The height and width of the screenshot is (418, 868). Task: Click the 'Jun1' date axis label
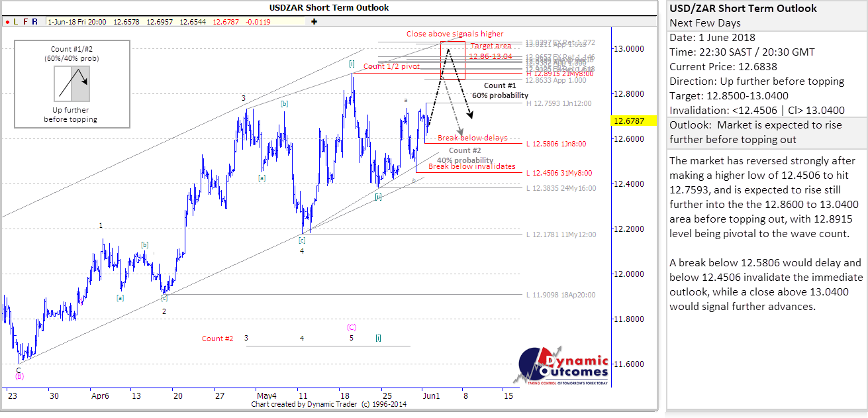(x=431, y=395)
